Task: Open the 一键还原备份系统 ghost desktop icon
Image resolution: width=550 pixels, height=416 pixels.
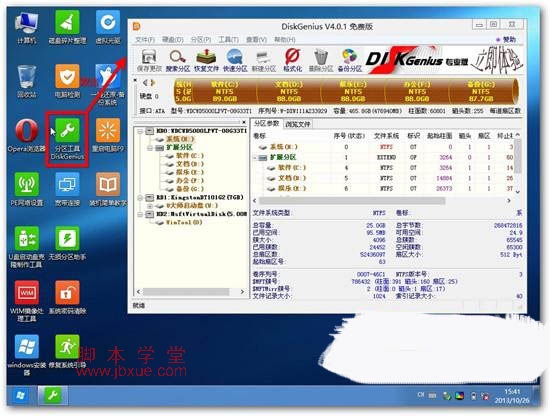Action: [108, 85]
